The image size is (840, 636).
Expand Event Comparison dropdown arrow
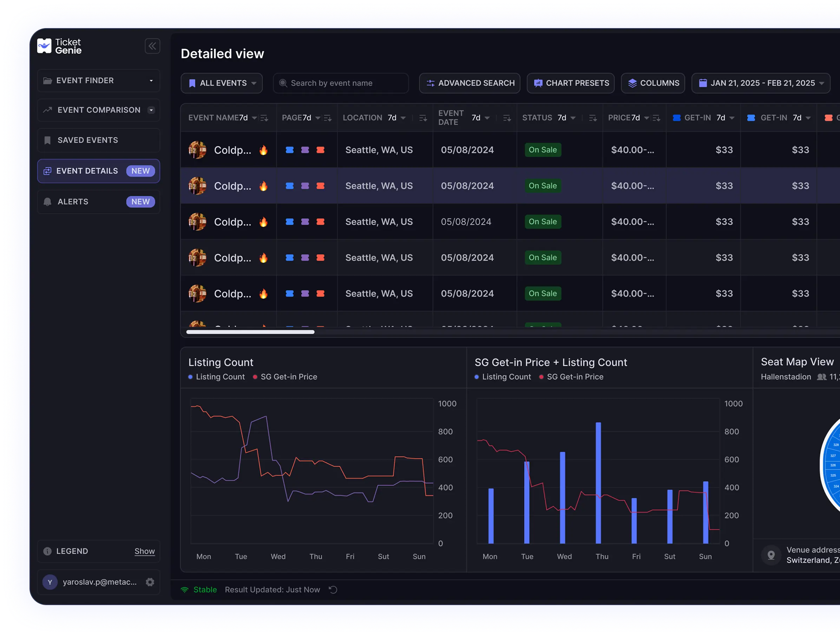(x=151, y=110)
